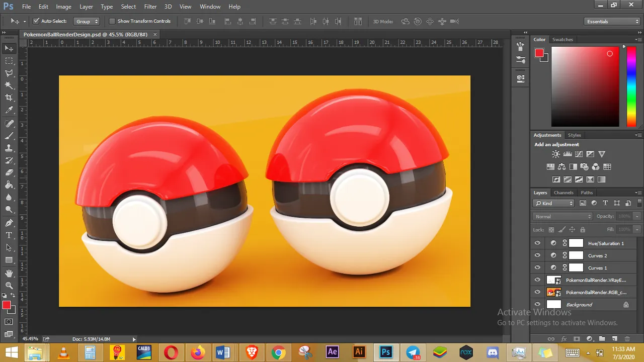Add a Channel Mixer adjustment

pos(596,167)
